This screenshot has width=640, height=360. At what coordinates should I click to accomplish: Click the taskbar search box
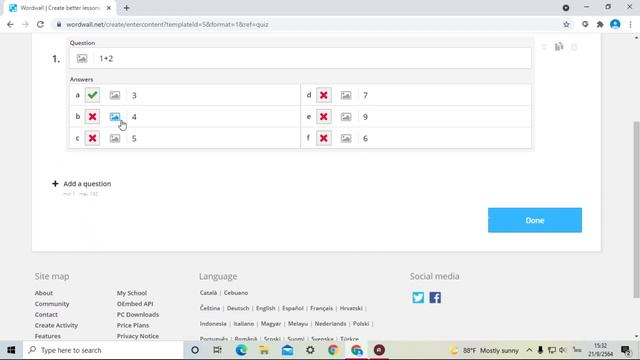point(104,350)
